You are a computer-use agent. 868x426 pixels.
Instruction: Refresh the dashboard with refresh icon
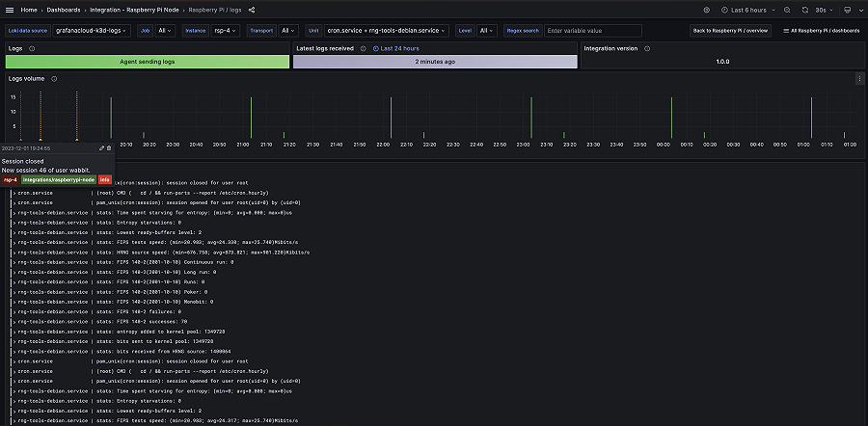click(804, 10)
